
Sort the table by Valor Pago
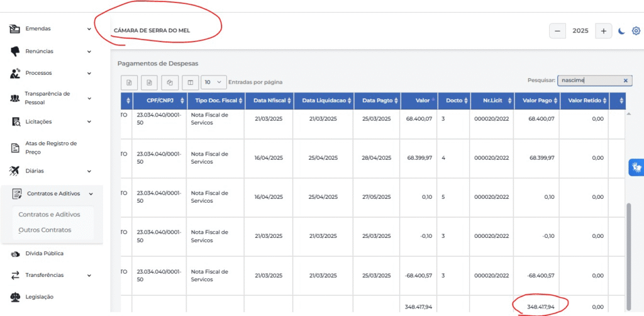tap(537, 100)
